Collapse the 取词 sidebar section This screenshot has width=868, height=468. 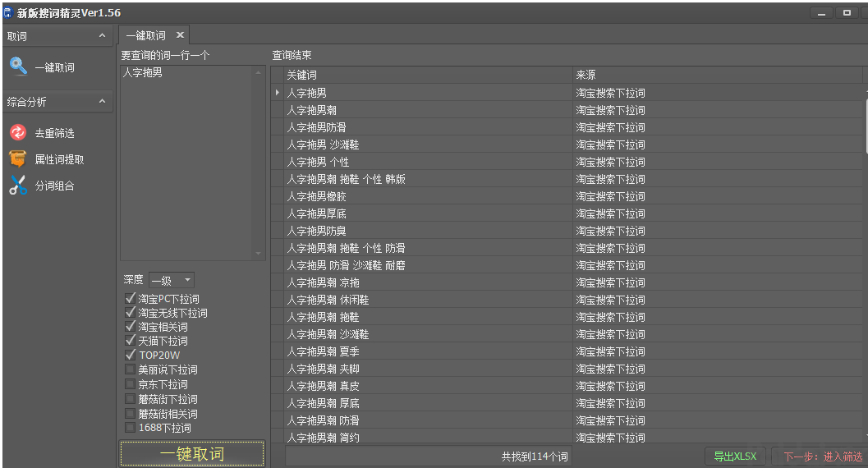click(x=102, y=35)
